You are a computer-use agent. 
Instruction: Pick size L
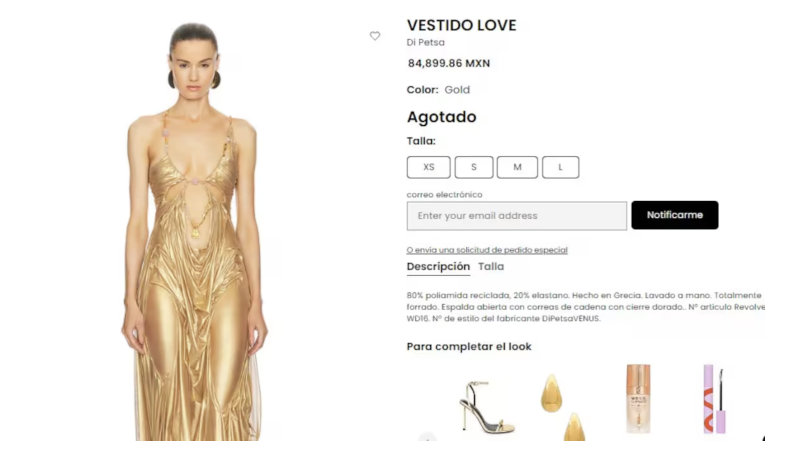(560, 167)
